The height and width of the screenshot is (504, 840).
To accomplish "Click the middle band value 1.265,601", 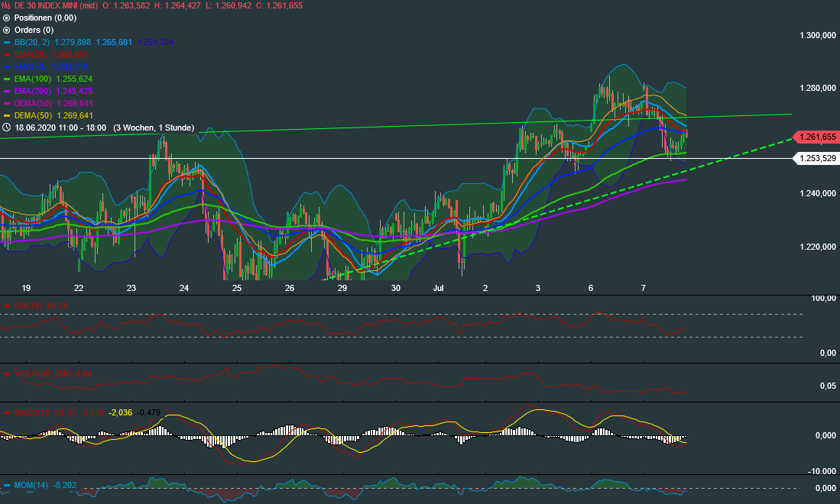I will point(114,42).
